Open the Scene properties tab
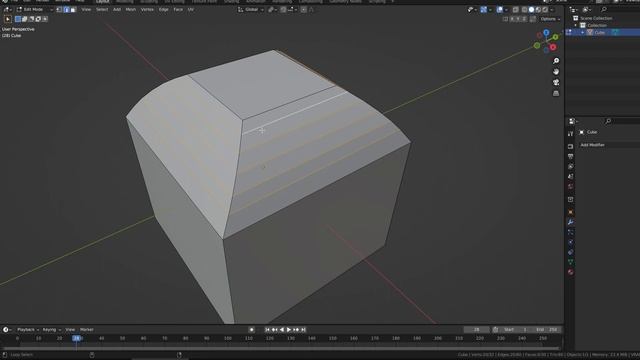640x360 pixels. (570, 176)
